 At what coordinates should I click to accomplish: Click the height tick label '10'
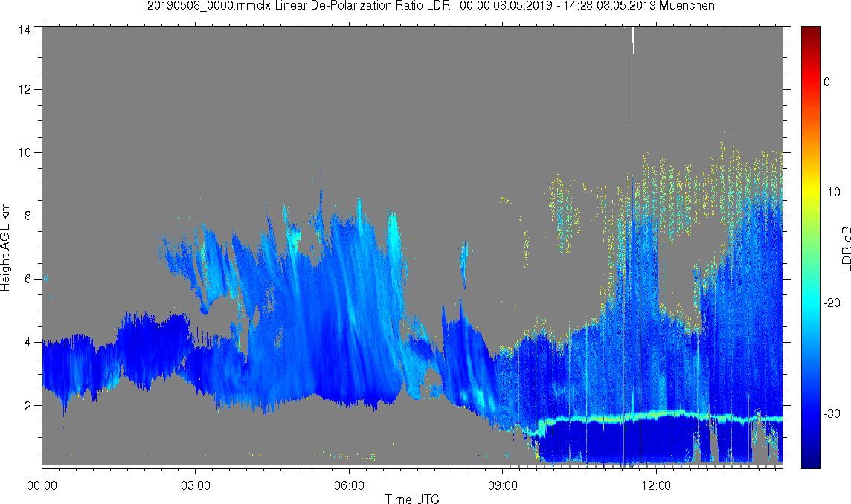tap(23, 152)
